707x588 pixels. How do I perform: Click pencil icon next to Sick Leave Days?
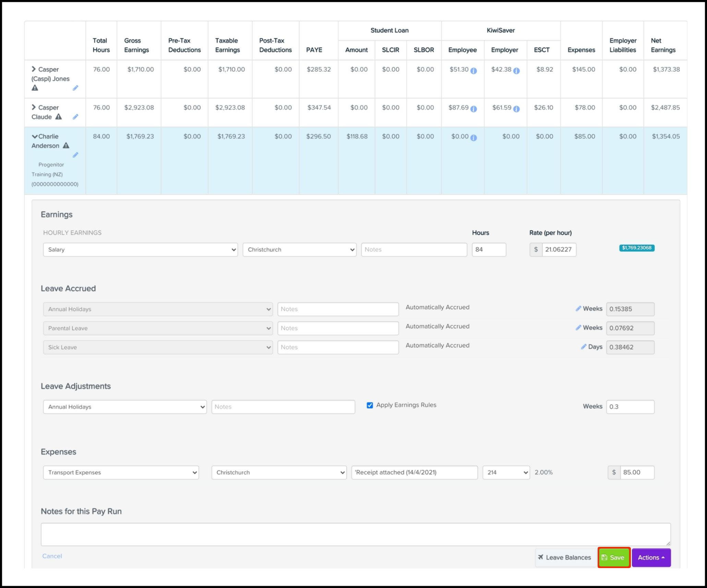point(584,347)
